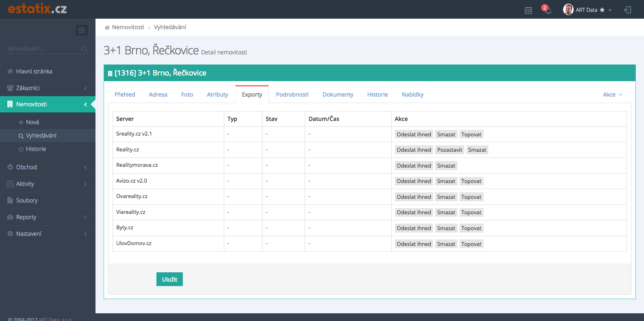This screenshot has height=321, width=644.
Task: Click the building icon in panel header
Action: pos(110,73)
